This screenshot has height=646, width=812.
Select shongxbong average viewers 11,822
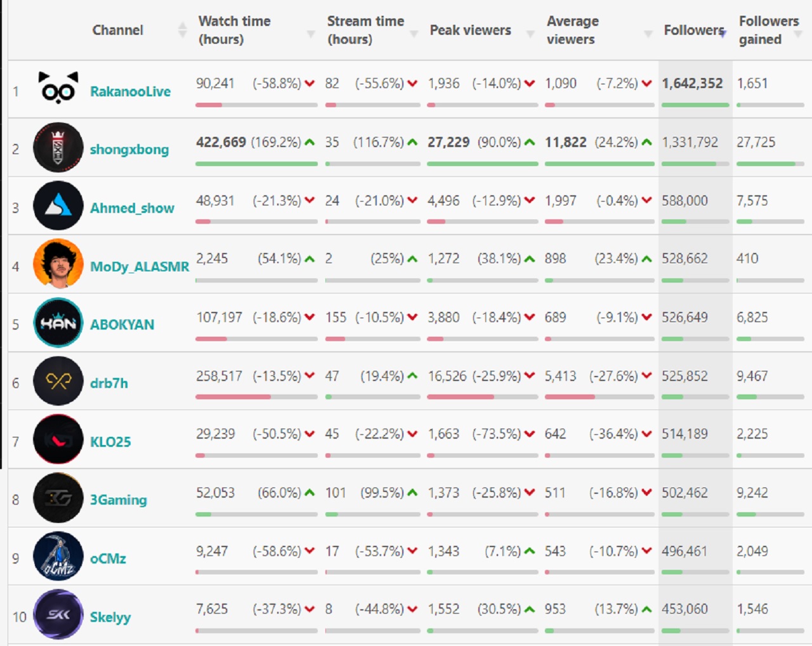pyautogui.click(x=565, y=142)
